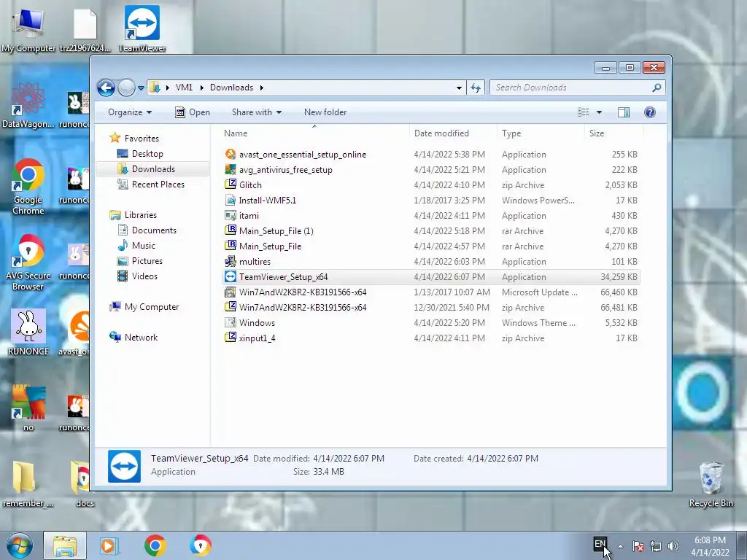This screenshot has width=747, height=560.
Task: Select the TeamViewer desktop shortcut
Action: [x=142, y=28]
